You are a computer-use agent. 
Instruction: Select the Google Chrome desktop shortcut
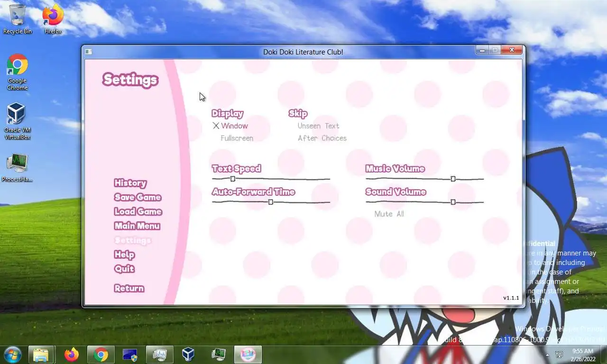[18, 72]
